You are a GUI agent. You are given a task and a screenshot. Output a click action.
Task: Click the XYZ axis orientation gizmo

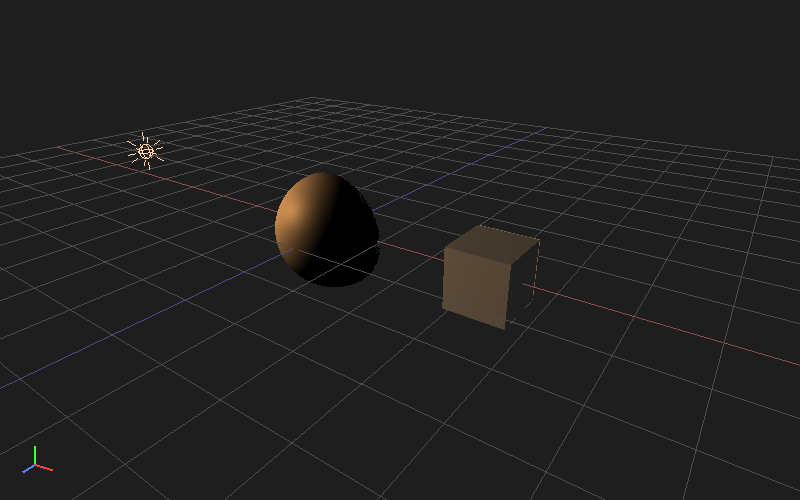coord(37,460)
